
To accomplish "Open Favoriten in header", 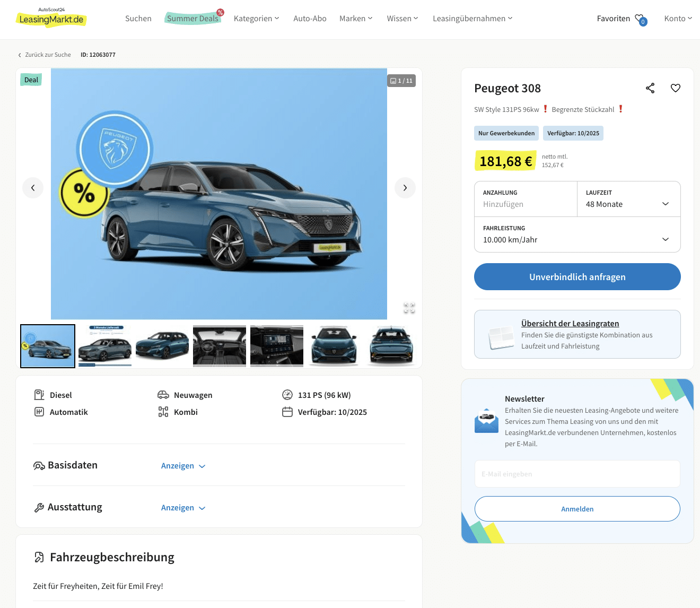I will 614,19.
